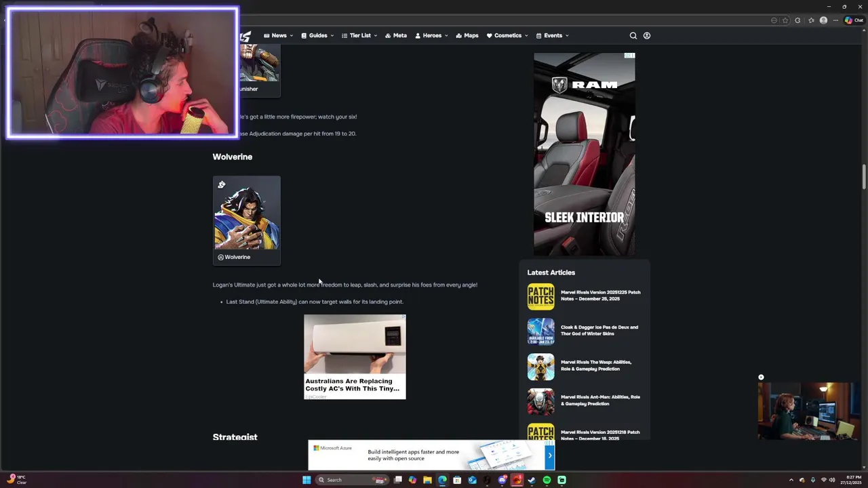
Task: Click the floating video thumbnail
Action: pos(808,411)
